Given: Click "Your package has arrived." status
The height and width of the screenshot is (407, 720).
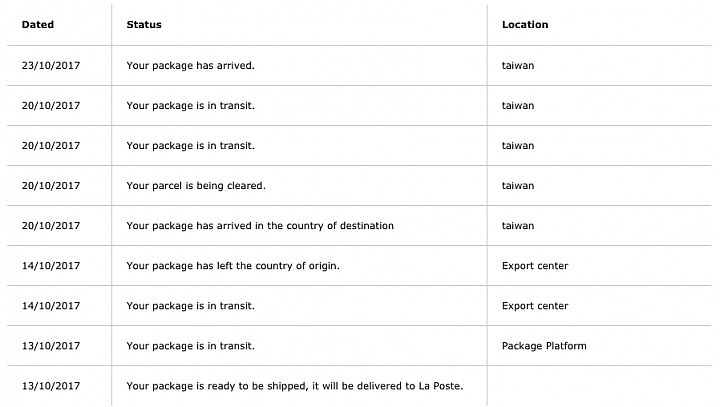Looking at the screenshot, I should point(190,66).
